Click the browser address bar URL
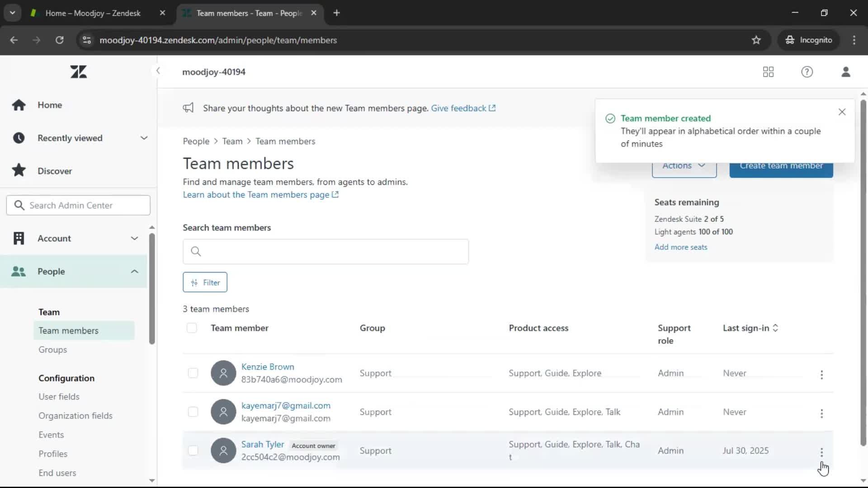Viewport: 868px width, 488px height. click(218, 40)
